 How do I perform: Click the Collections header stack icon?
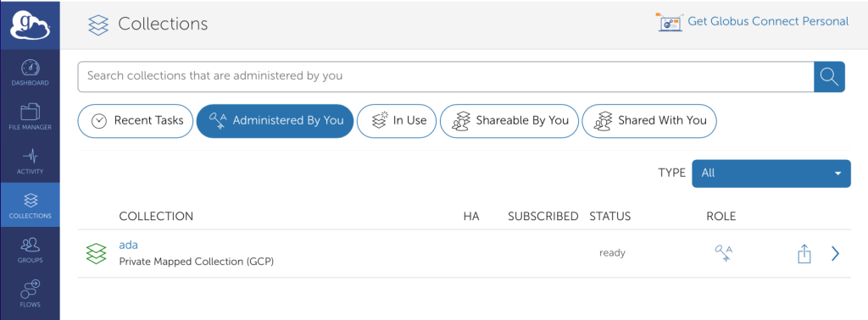point(98,25)
